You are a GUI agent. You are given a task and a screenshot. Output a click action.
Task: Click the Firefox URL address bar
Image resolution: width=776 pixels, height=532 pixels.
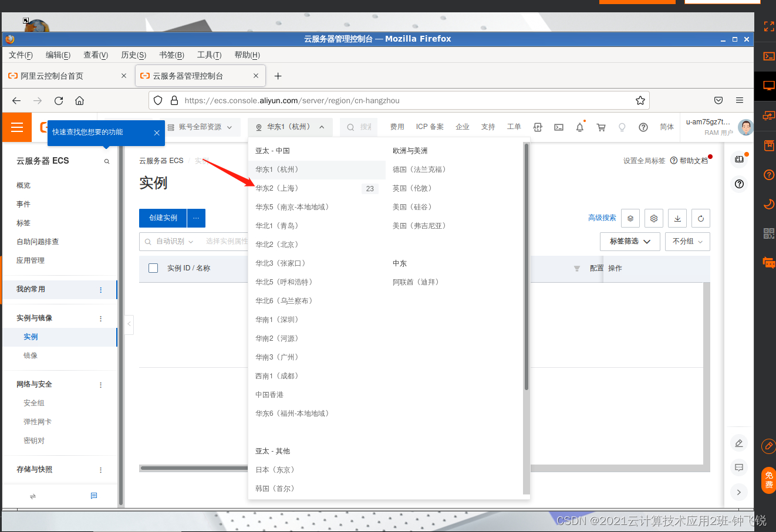pyautogui.click(x=399, y=100)
